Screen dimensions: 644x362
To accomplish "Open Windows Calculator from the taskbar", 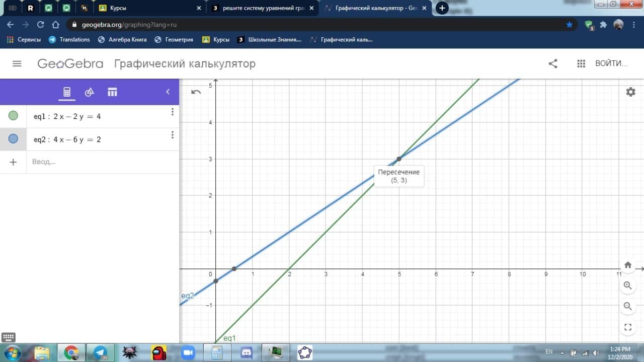I will tap(217, 352).
